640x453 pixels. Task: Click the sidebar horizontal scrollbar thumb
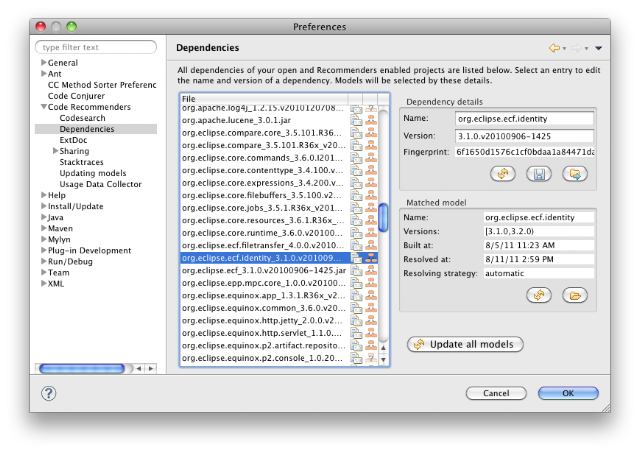[82, 369]
